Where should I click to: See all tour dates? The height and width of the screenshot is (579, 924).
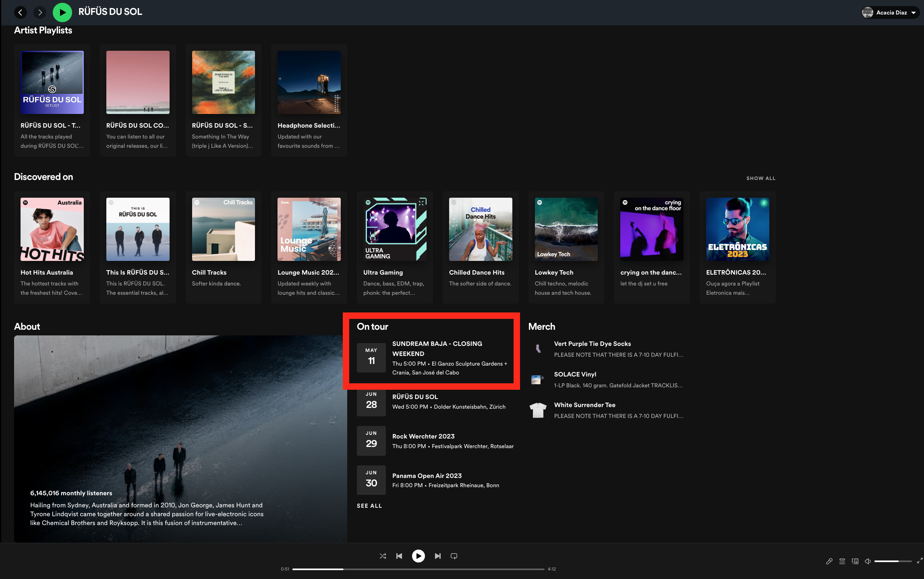[x=369, y=506]
